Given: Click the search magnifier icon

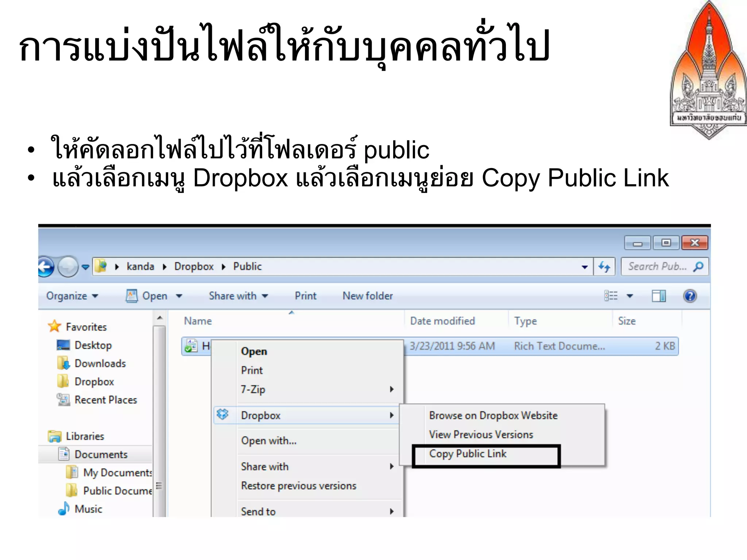Looking at the screenshot, I should [x=698, y=267].
